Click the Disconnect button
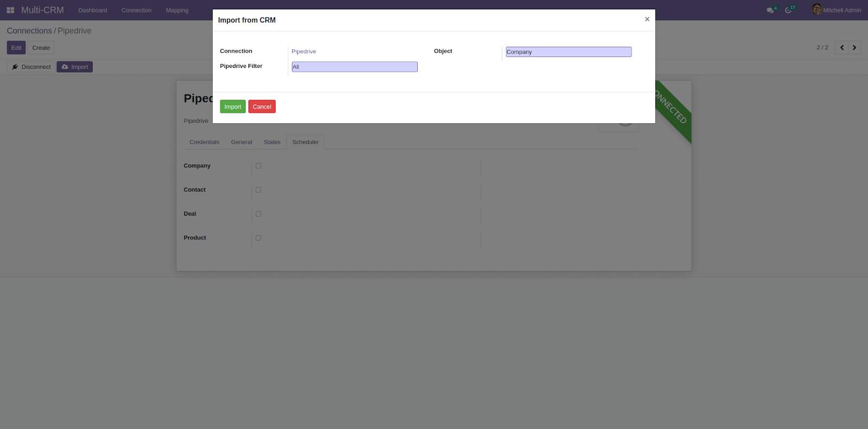 (x=31, y=67)
